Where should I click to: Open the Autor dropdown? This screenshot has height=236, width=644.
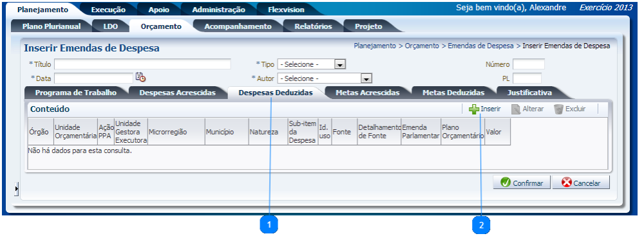pyautogui.click(x=325, y=78)
